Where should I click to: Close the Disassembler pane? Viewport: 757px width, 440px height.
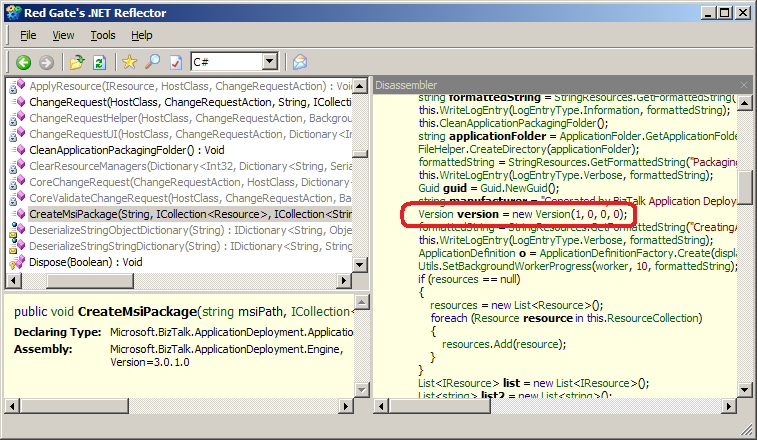click(744, 85)
